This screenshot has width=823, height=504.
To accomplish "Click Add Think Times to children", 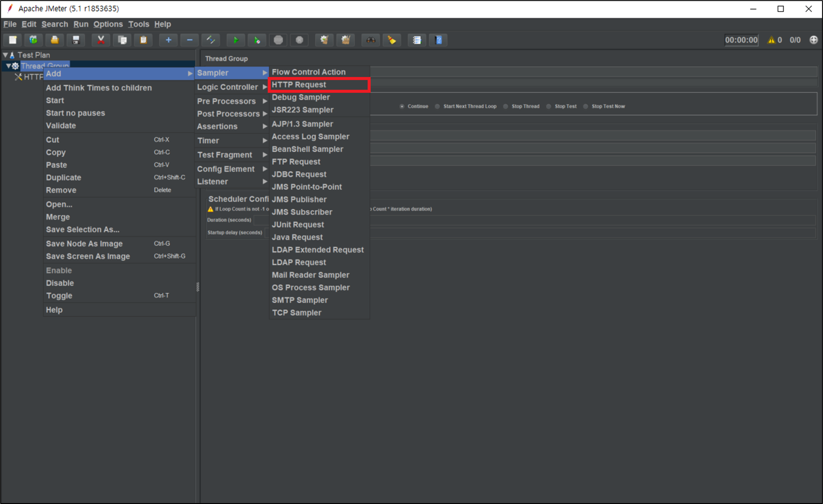I will [x=119, y=88].
